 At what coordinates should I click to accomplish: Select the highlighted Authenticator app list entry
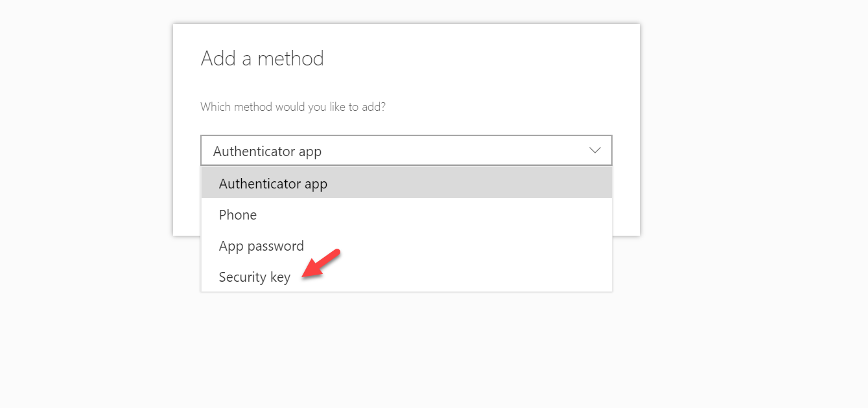pos(406,183)
